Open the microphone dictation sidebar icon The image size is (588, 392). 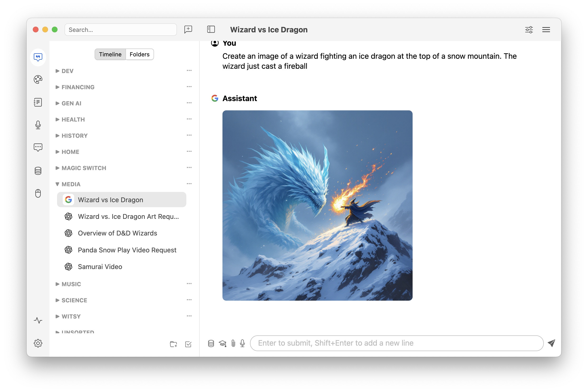[38, 124]
